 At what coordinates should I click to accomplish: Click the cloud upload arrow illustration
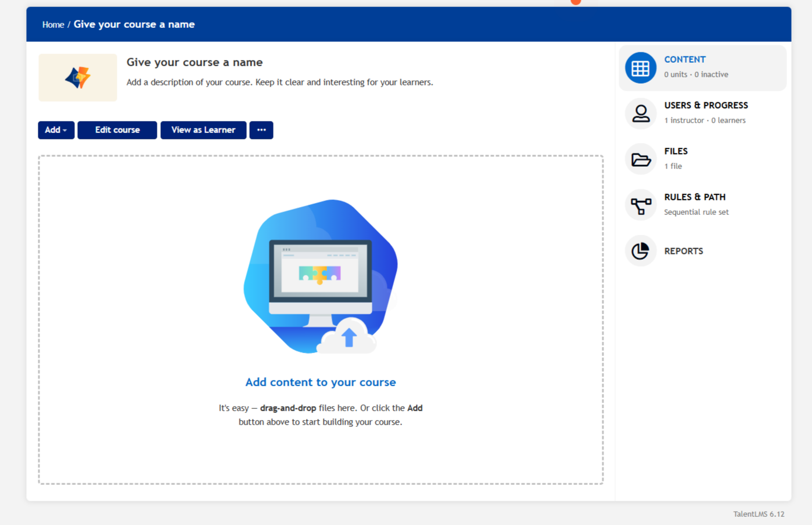pos(348,337)
